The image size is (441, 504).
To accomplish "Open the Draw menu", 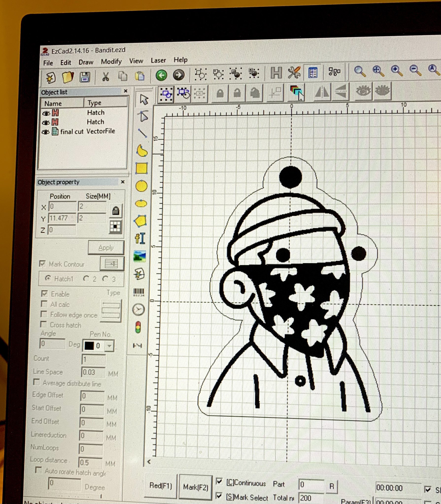I will click(86, 62).
